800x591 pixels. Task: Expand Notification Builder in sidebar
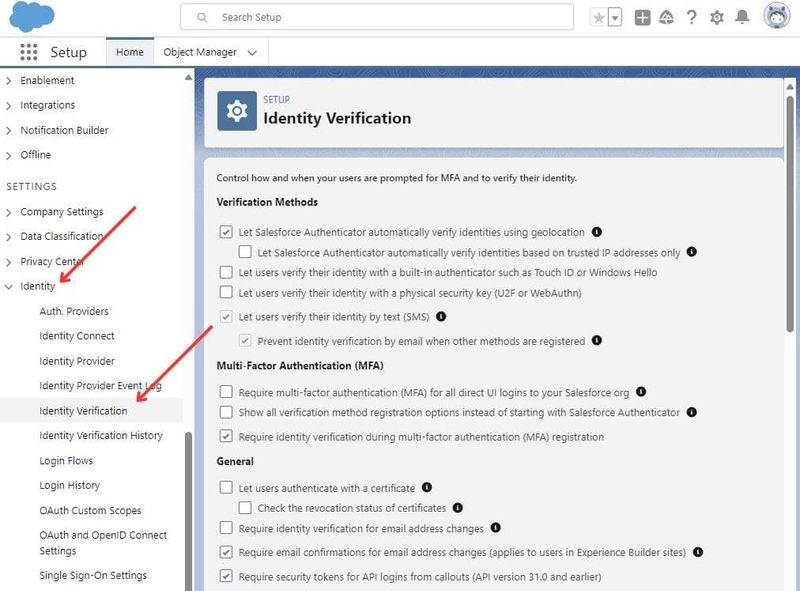(9, 131)
